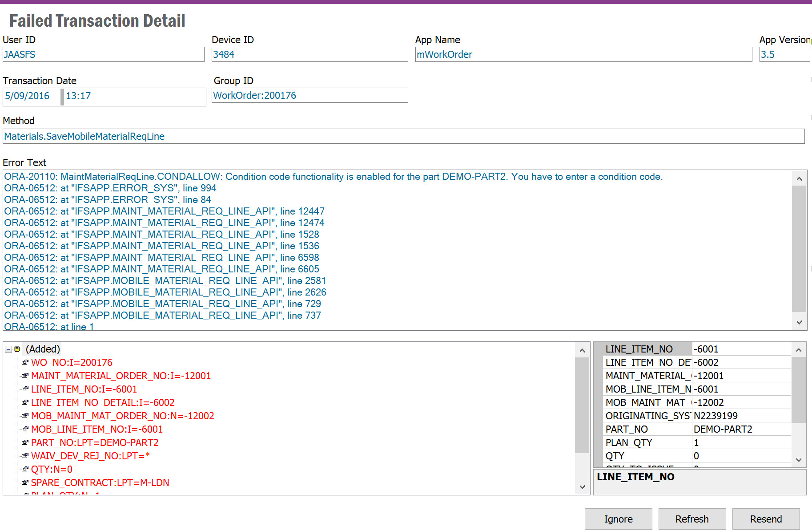This screenshot has width=812, height=531.
Task: Click icon next to MAINT_MATERIAL_ORDER_NO tree item
Action: pyautogui.click(x=25, y=376)
